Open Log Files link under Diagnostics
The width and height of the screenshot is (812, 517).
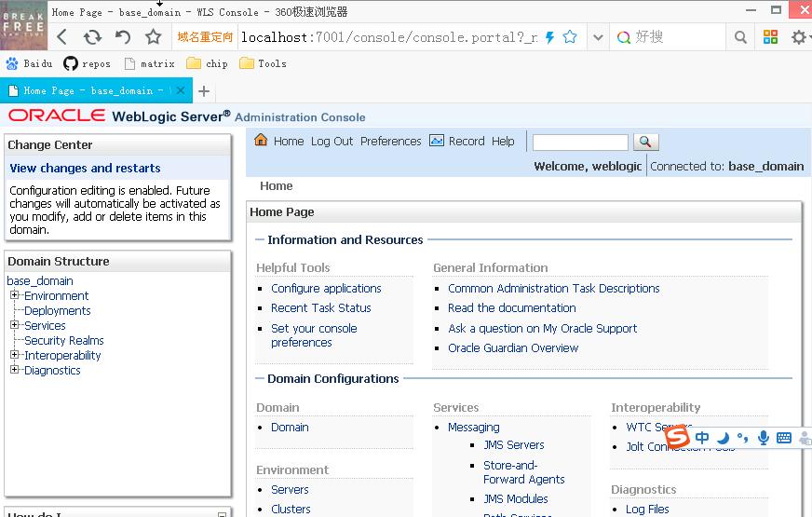click(x=647, y=510)
